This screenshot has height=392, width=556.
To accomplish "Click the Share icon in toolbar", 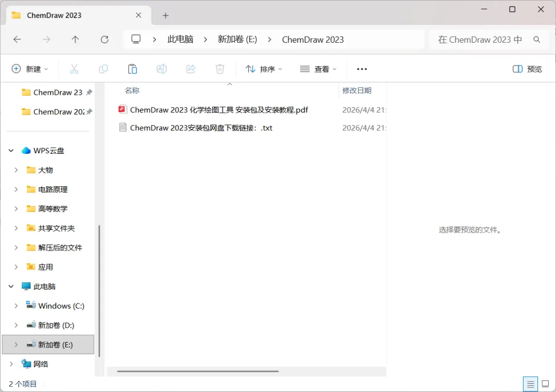I will click(x=191, y=69).
